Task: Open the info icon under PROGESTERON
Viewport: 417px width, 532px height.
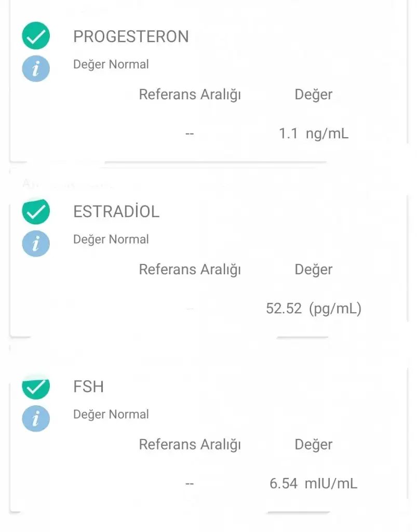Action: click(36, 69)
